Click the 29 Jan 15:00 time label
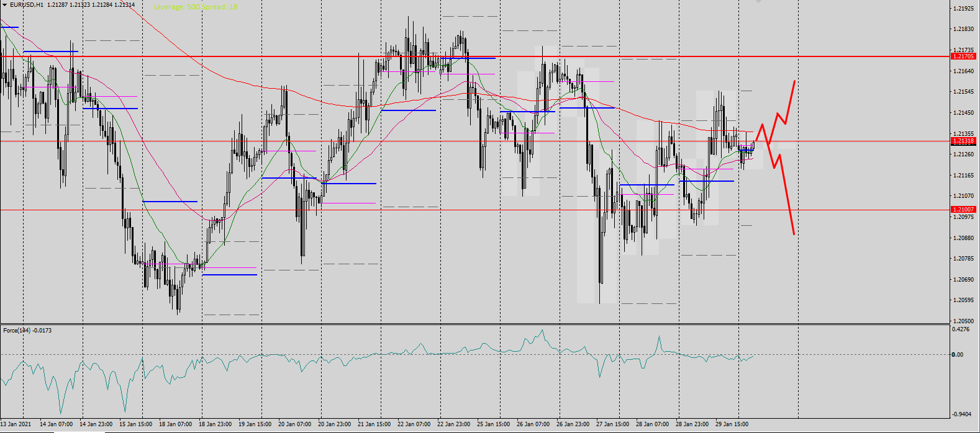980x433 pixels. [731, 424]
